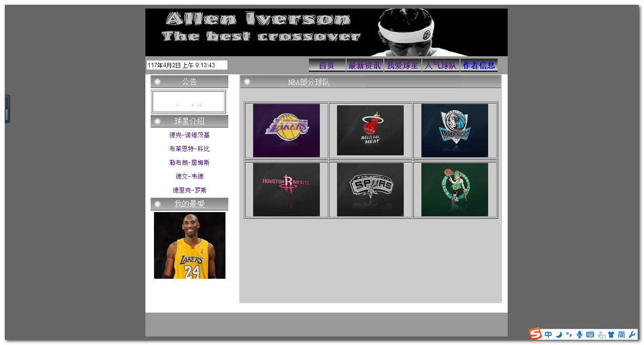Open the skin shirt icon
The width and height of the screenshot is (644, 345).
click(611, 335)
